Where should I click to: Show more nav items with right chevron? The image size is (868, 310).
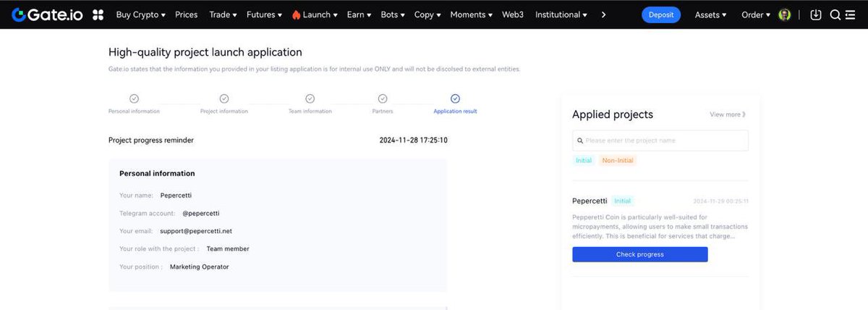point(604,14)
